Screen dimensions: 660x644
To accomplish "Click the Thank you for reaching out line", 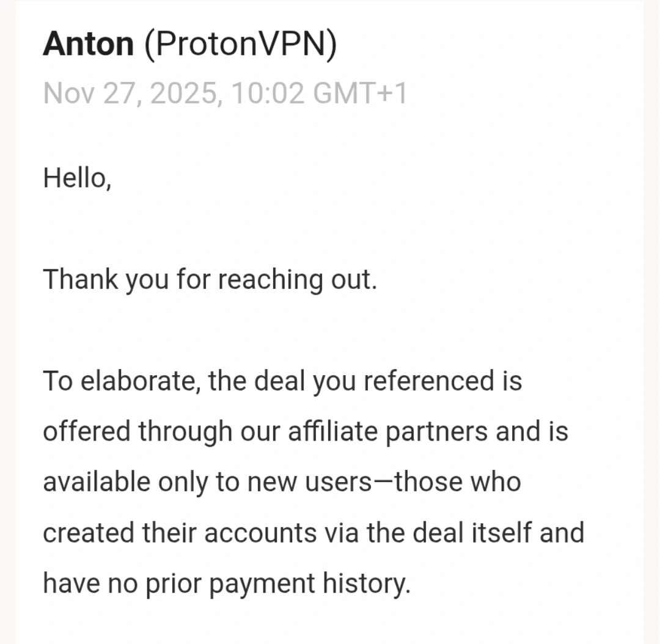I will pyautogui.click(x=210, y=280).
